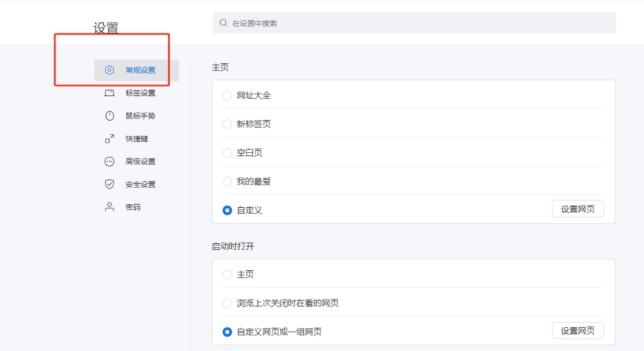
Task: Switch to the 高级设置 section
Action: [x=140, y=161]
